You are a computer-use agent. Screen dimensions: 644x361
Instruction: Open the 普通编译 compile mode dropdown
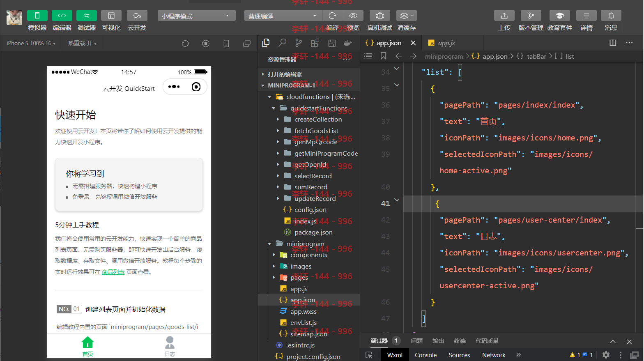tap(283, 16)
